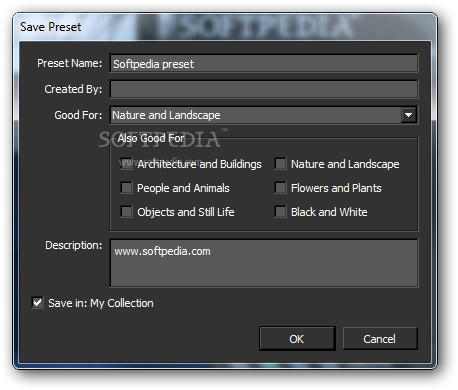458x390 pixels.
Task: Click the Cancel button
Action: click(x=380, y=339)
